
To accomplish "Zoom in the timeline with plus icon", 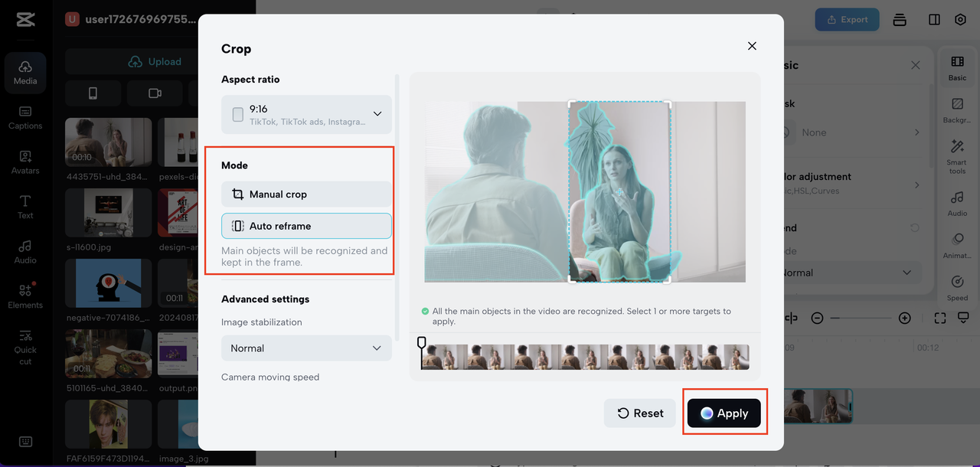I will pos(904,318).
